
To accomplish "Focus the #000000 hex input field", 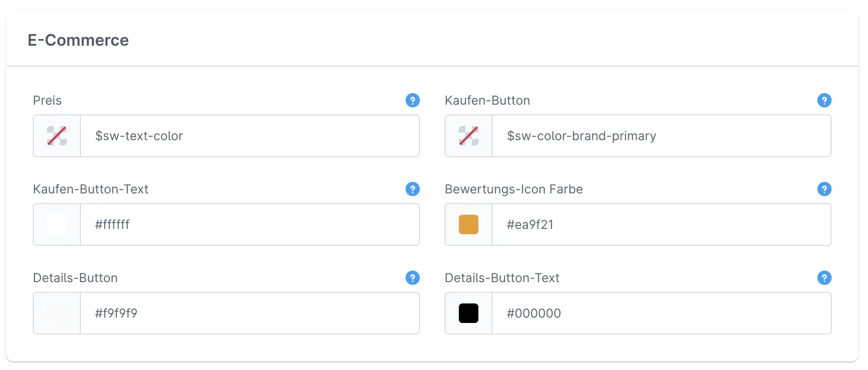I will [x=661, y=313].
